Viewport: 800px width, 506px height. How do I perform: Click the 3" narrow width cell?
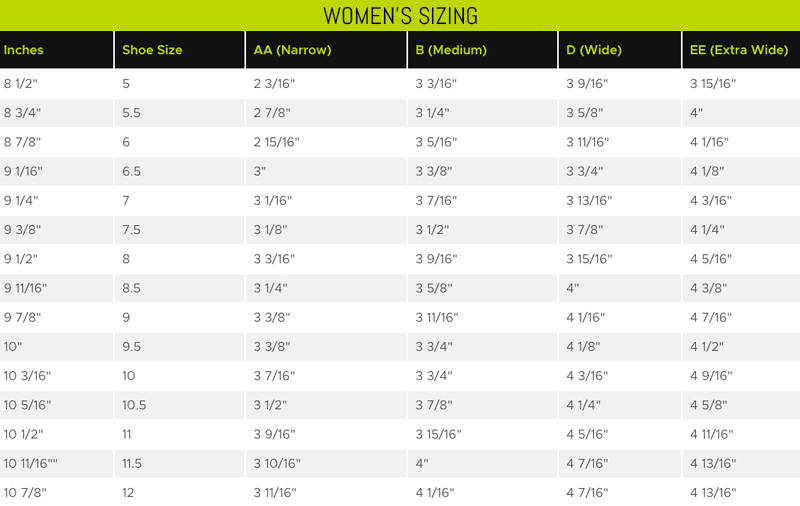pyautogui.click(x=327, y=171)
